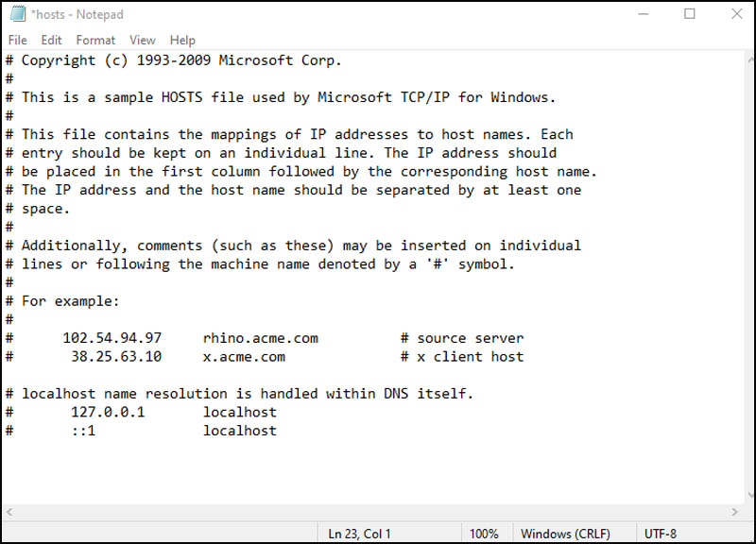756x544 pixels.
Task: Click the 100% zoom level indicator
Action: click(x=484, y=533)
